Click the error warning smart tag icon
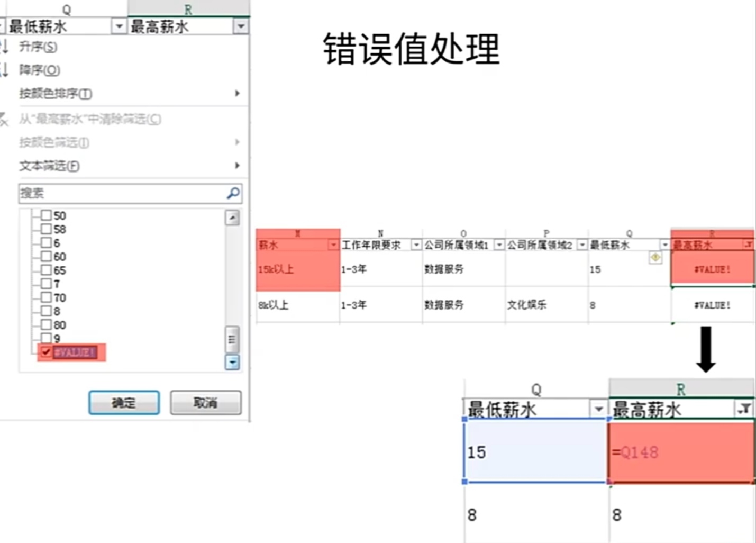Screen dimensions: 756x543 (x=655, y=257)
